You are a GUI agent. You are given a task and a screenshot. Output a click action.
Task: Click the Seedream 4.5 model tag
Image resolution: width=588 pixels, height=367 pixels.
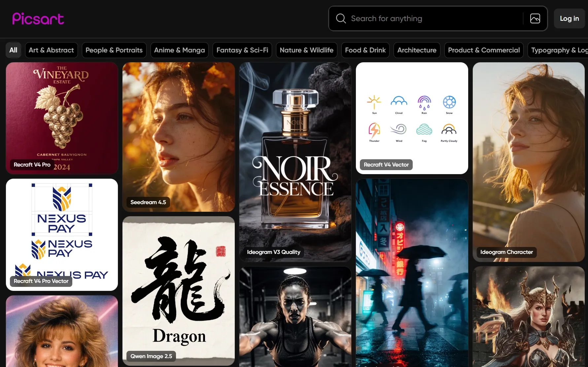pyautogui.click(x=148, y=202)
